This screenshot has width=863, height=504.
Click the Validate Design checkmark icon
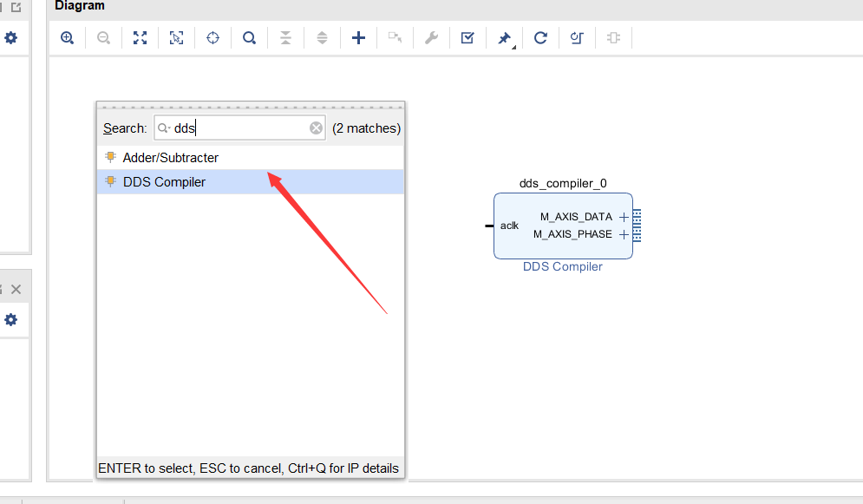(467, 38)
